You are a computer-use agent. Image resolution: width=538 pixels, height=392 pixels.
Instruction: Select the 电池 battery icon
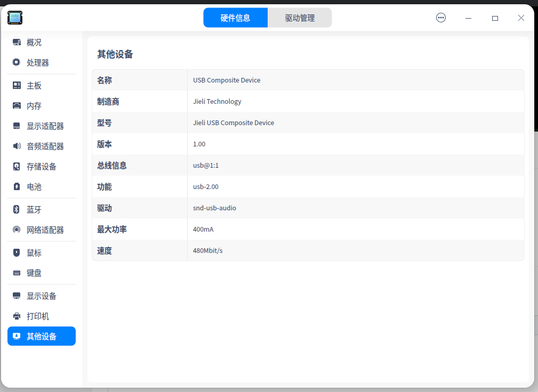point(17,186)
